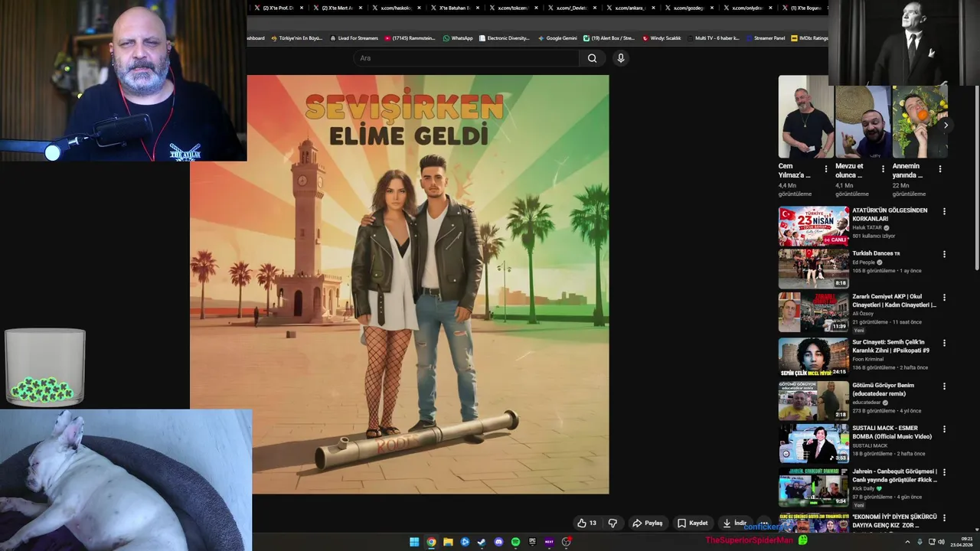Open Google Gemini bookmark
The width and height of the screenshot is (980, 551).
pos(557,38)
